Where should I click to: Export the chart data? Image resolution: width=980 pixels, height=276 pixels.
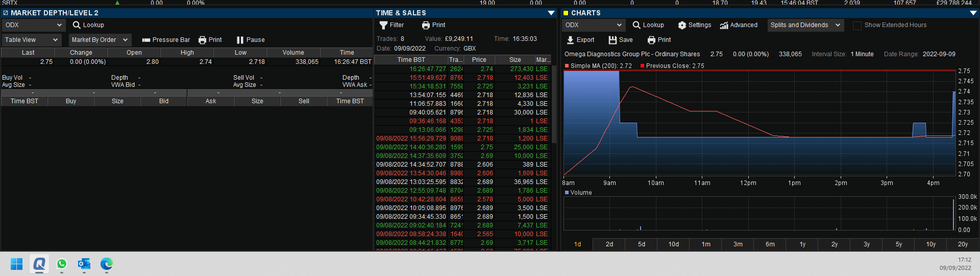(x=581, y=40)
